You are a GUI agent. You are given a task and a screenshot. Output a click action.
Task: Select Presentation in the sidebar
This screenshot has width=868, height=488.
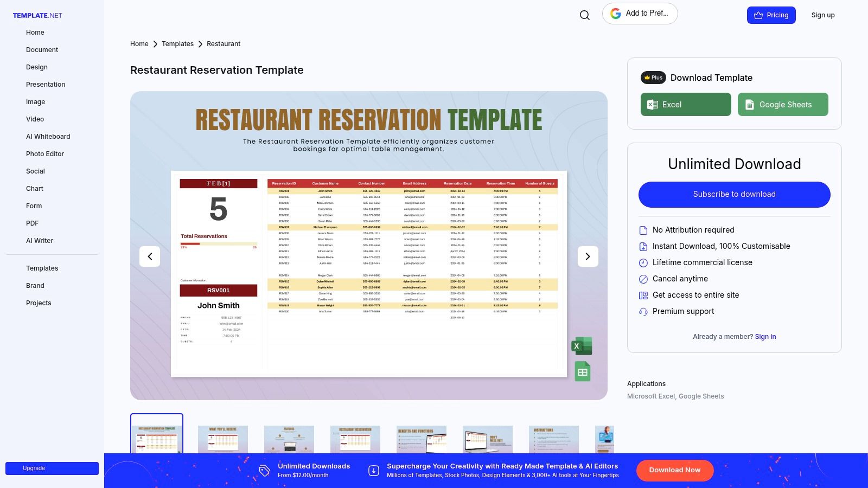coord(46,85)
